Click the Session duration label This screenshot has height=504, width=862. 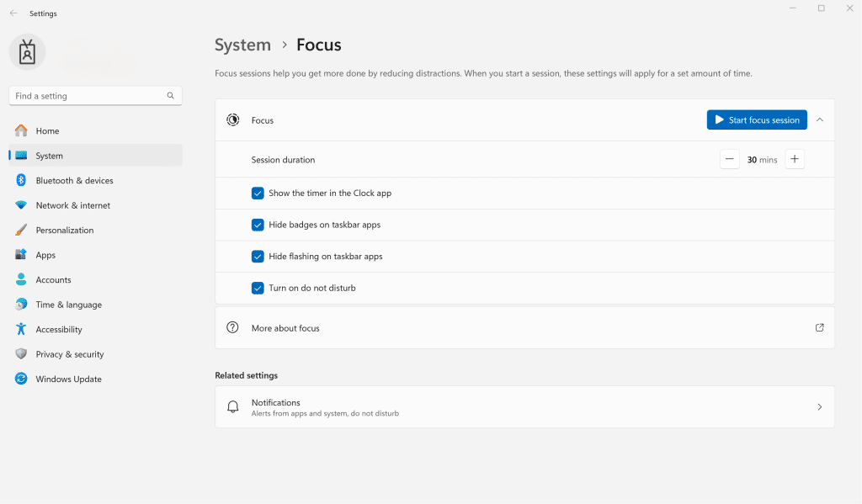tap(283, 160)
